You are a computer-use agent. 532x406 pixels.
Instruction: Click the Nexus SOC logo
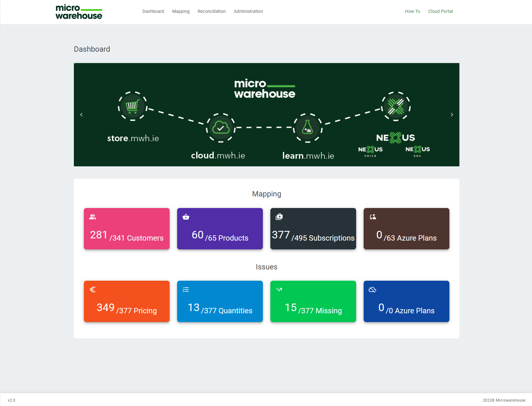418,151
